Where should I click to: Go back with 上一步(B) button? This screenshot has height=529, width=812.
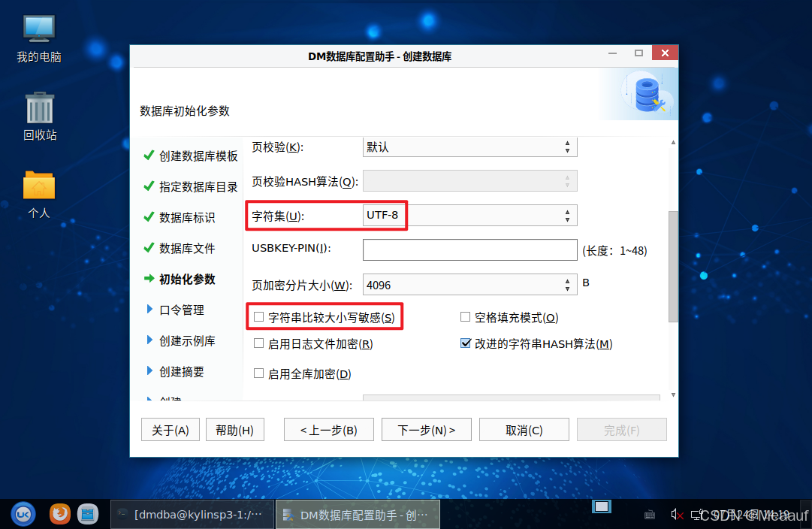(x=329, y=430)
